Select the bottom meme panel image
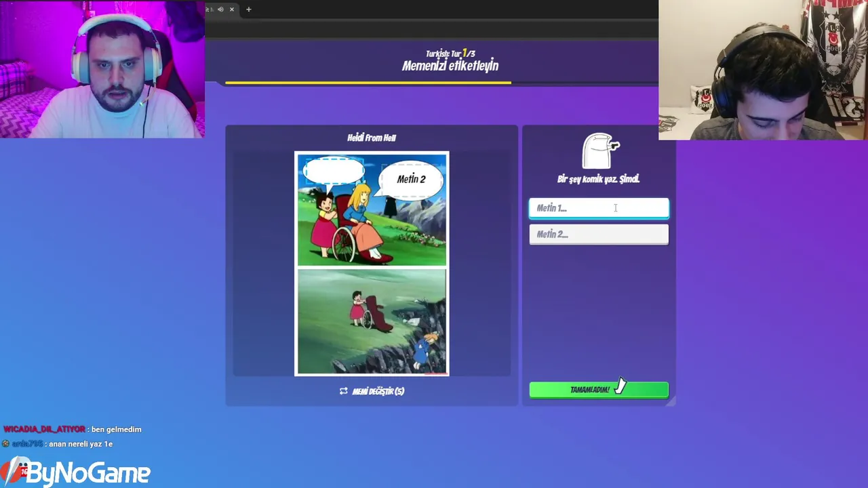Image resolution: width=868 pixels, height=488 pixels. click(x=372, y=321)
